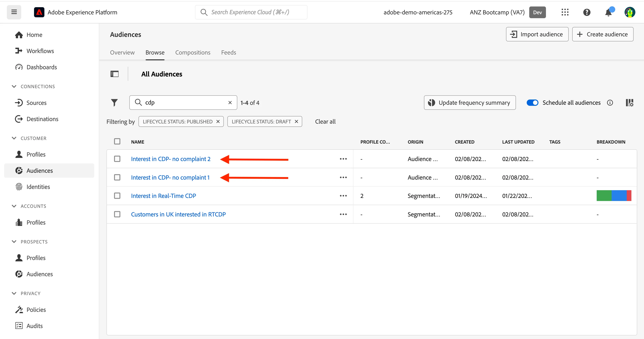644x339 pixels.
Task: Open the filter funnel icon
Action: tap(114, 103)
